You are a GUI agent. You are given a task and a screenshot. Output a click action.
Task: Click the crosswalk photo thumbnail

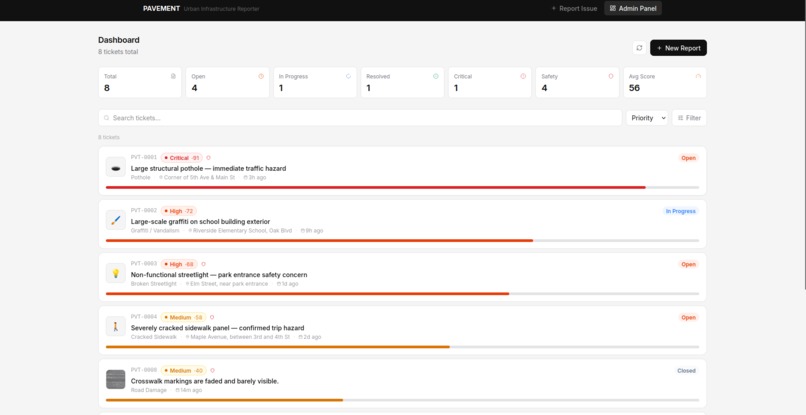(116, 380)
